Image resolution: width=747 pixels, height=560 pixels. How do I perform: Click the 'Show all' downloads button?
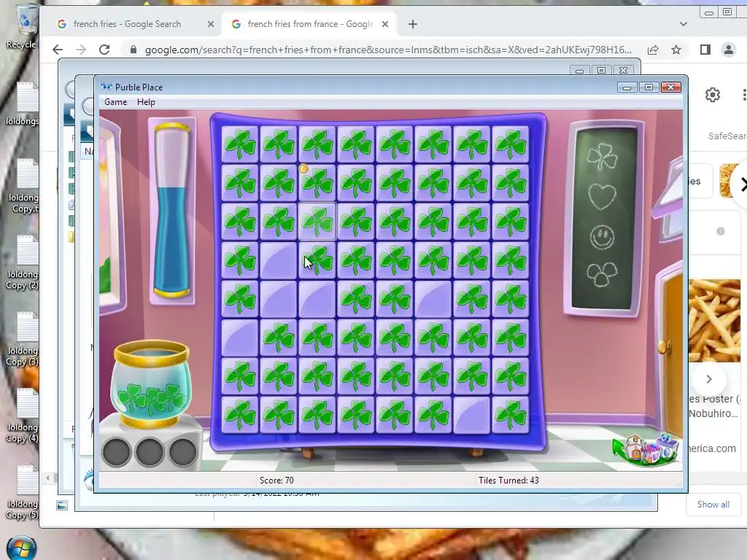tap(713, 505)
